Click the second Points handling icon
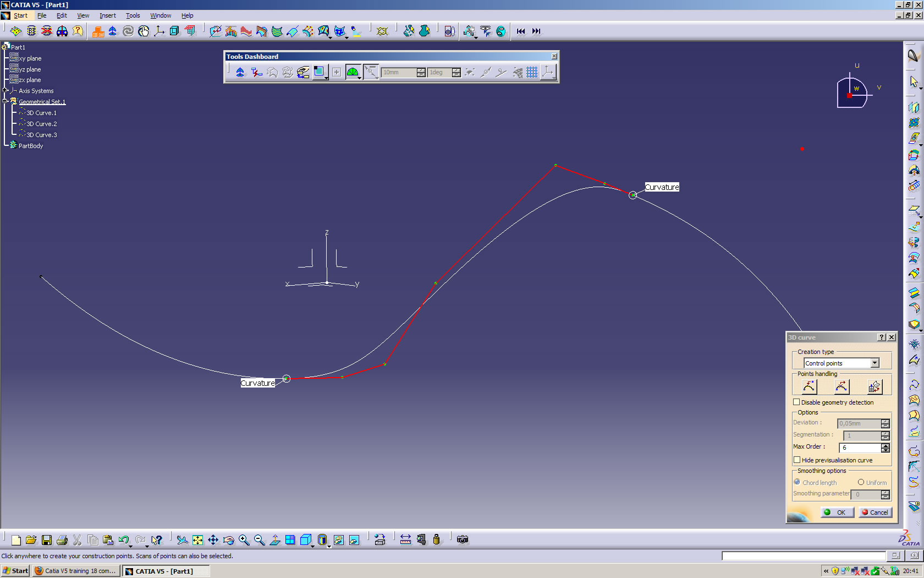Viewport: 924px width, 578px height. tap(842, 386)
